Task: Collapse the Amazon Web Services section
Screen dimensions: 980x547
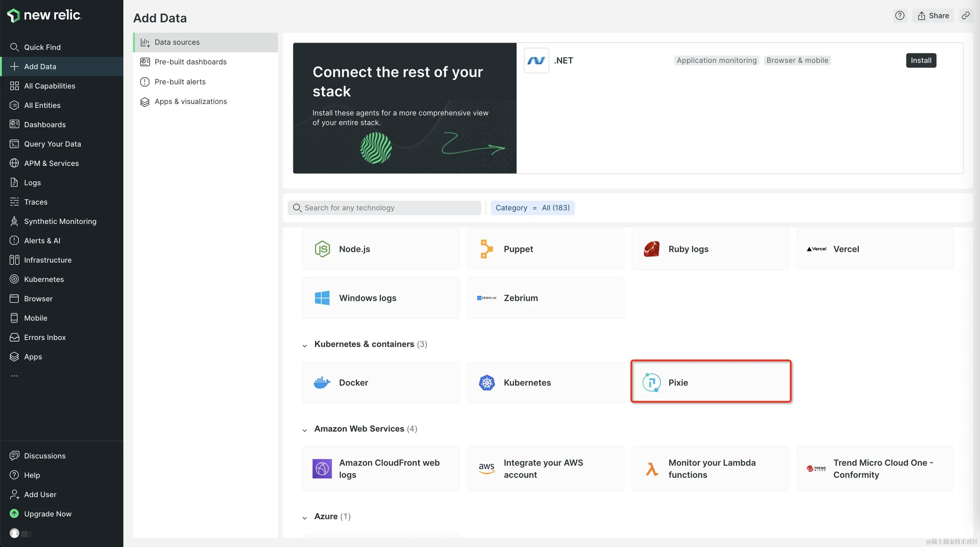Action: coord(305,430)
